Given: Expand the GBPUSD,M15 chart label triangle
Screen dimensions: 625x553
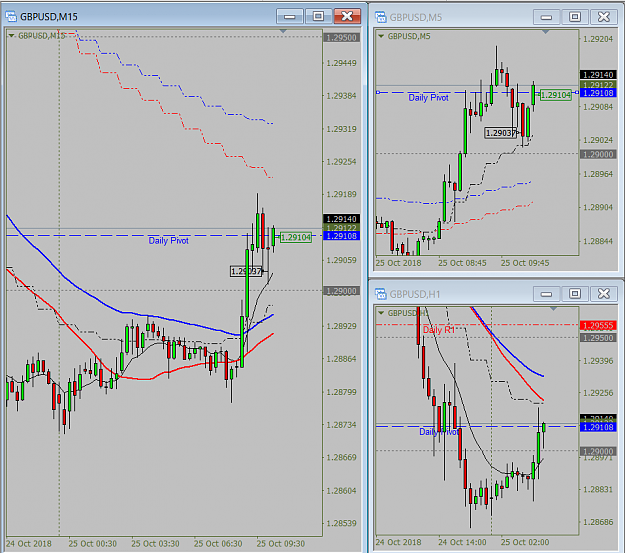Looking at the screenshot, I should [11, 36].
